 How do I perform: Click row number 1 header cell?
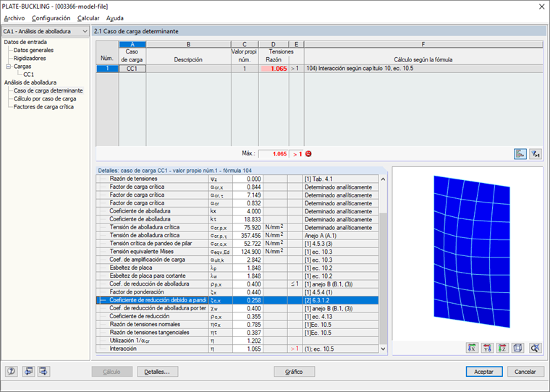[107, 69]
